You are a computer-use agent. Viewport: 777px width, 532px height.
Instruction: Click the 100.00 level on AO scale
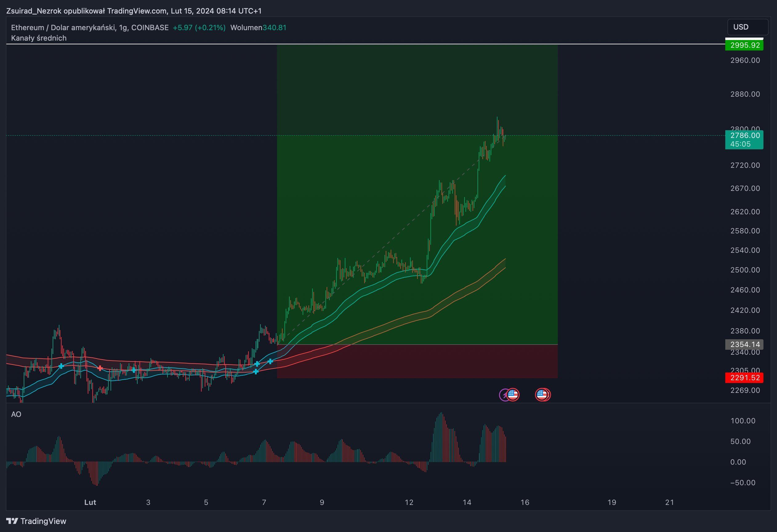pyautogui.click(x=743, y=421)
